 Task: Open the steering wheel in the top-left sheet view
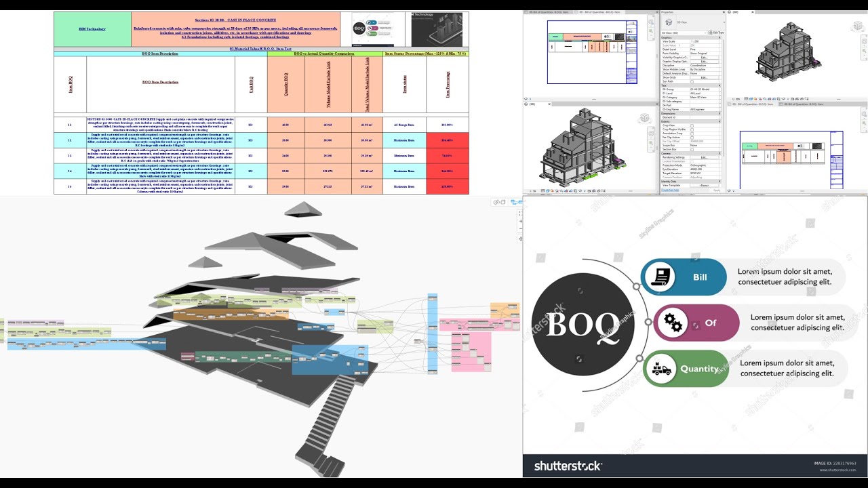(x=651, y=22)
